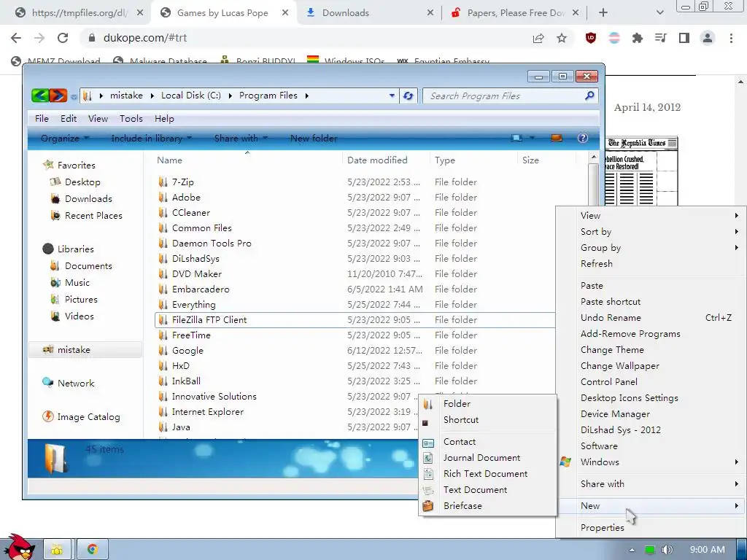Click the search magnifier in Program Files search

[x=589, y=96]
